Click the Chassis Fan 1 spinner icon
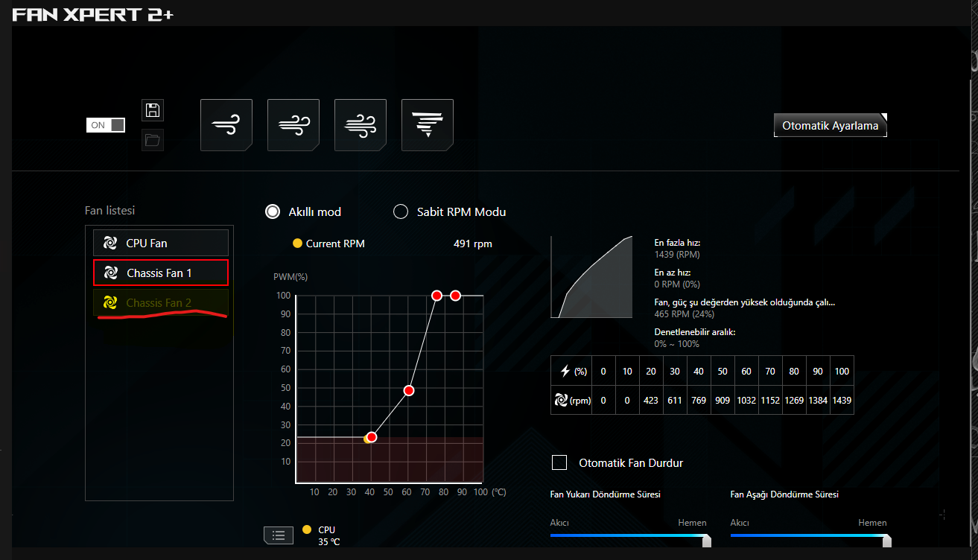 coord(110,273)
